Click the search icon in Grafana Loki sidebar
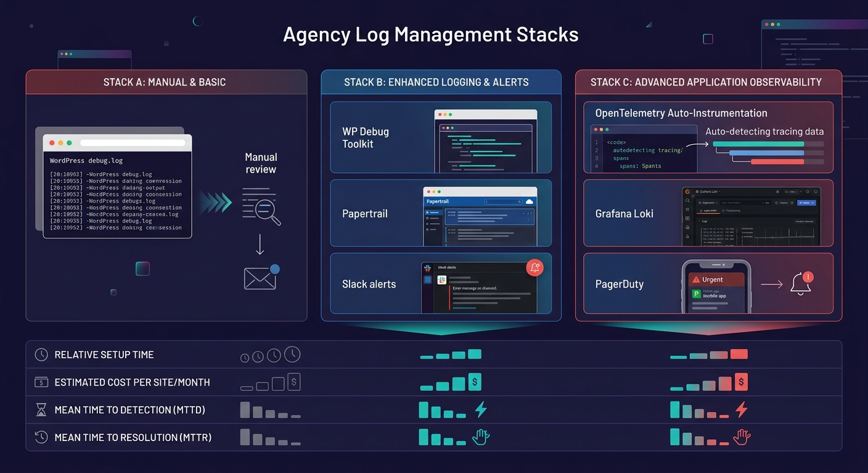The image size is (868, 473). click(687, 201)
